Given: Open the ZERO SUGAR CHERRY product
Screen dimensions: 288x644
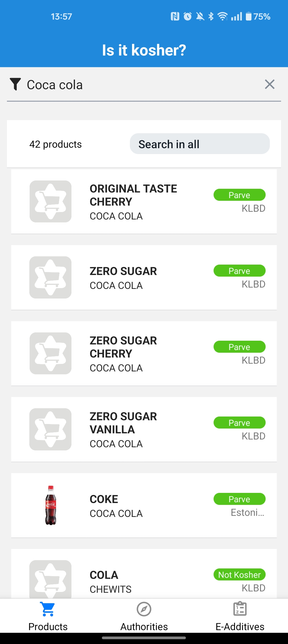Looking at the screenshot, I should [x=144, y=353].
